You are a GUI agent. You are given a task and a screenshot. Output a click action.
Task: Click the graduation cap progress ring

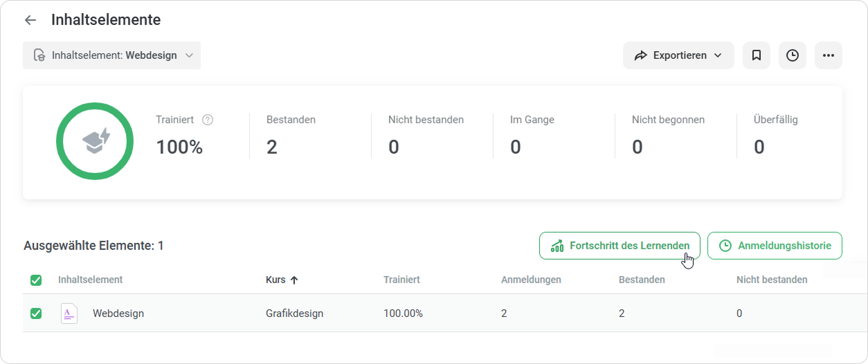click(95, 141)
